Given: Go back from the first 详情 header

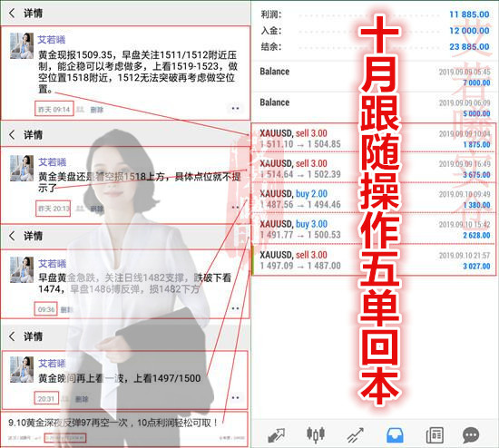Looking at the screenshot, I should coord(12,13).
